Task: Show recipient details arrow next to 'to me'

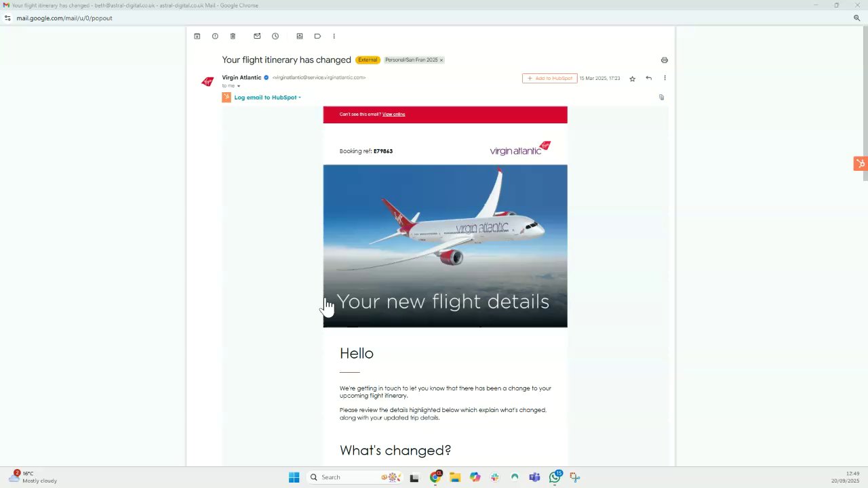Action: pyautogui.click(x=239, y=86)
